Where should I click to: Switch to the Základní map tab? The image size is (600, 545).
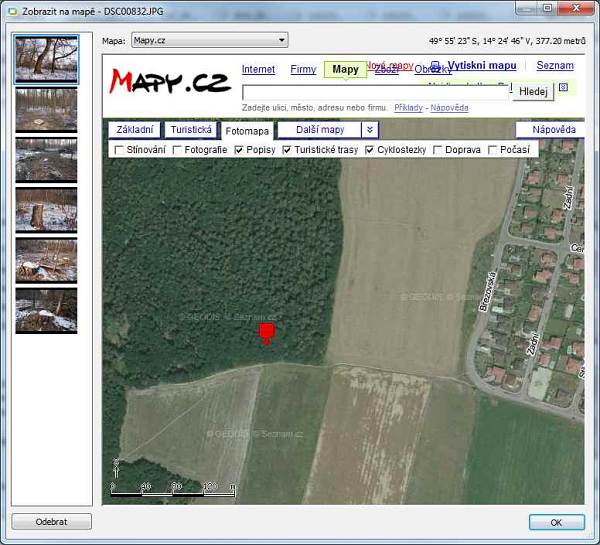coord(135,130)
